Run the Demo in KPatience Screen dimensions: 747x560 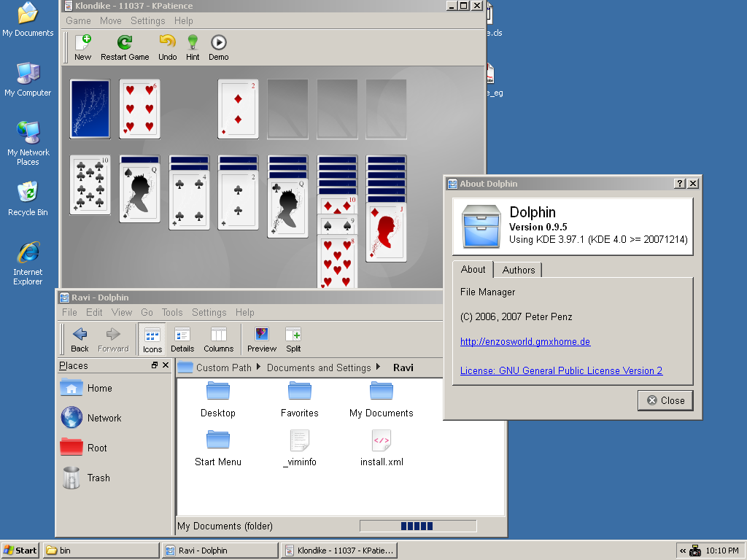coord(219,47)
